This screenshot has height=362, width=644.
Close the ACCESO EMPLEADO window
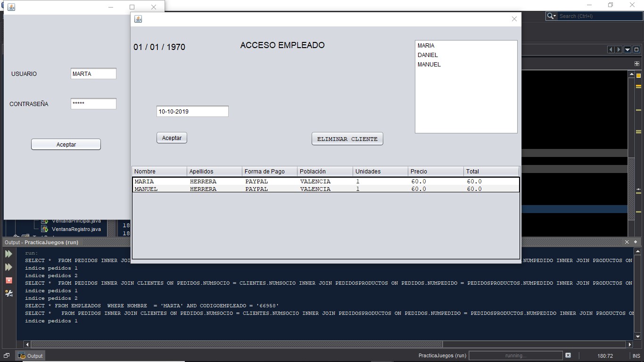(x=514, y=19)
